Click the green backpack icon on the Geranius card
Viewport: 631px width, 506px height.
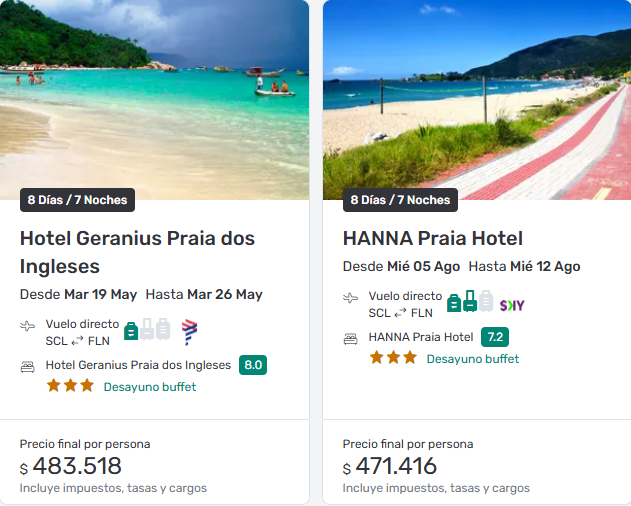(x=131, y=330)
